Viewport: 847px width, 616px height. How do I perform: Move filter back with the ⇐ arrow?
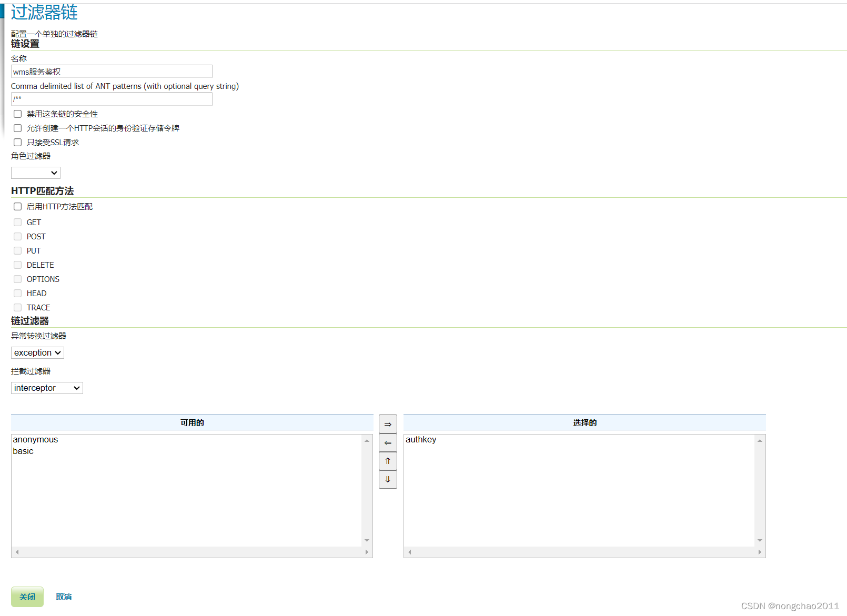[388, 442]
